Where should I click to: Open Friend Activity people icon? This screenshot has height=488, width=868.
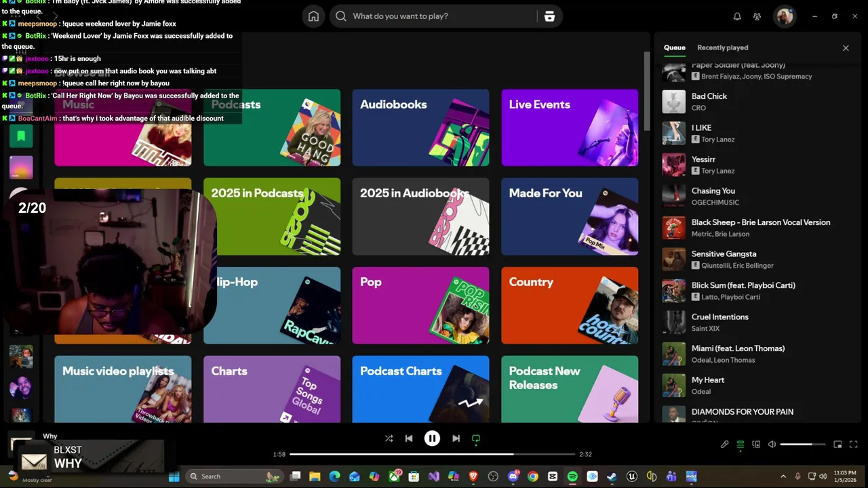point(757,16)
